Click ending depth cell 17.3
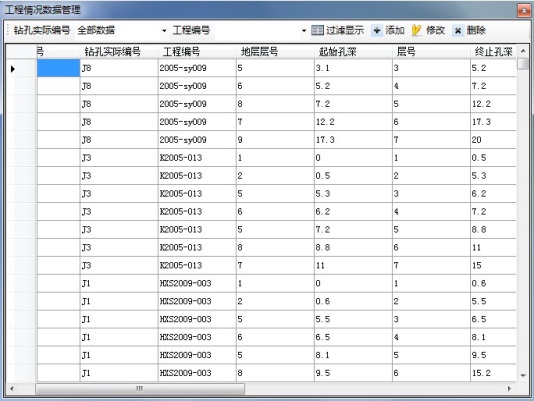The height and width of the screenshot is (401, 534). pyautogui.click(x=493, y=122)
